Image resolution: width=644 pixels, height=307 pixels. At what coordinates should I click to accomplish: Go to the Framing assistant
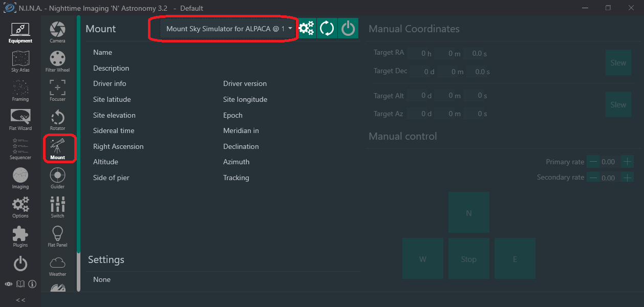tap(20, 91)
